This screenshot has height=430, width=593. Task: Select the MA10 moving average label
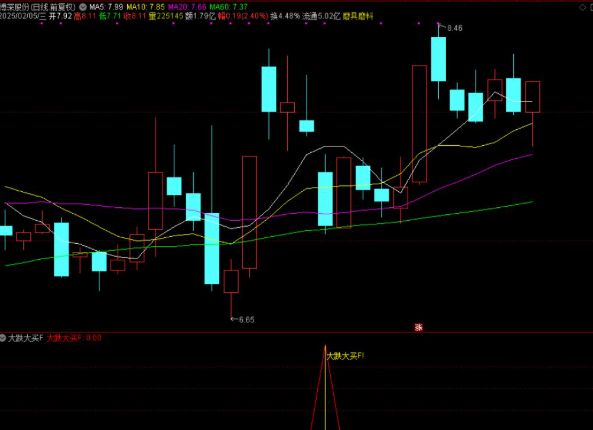pos(146,7)
